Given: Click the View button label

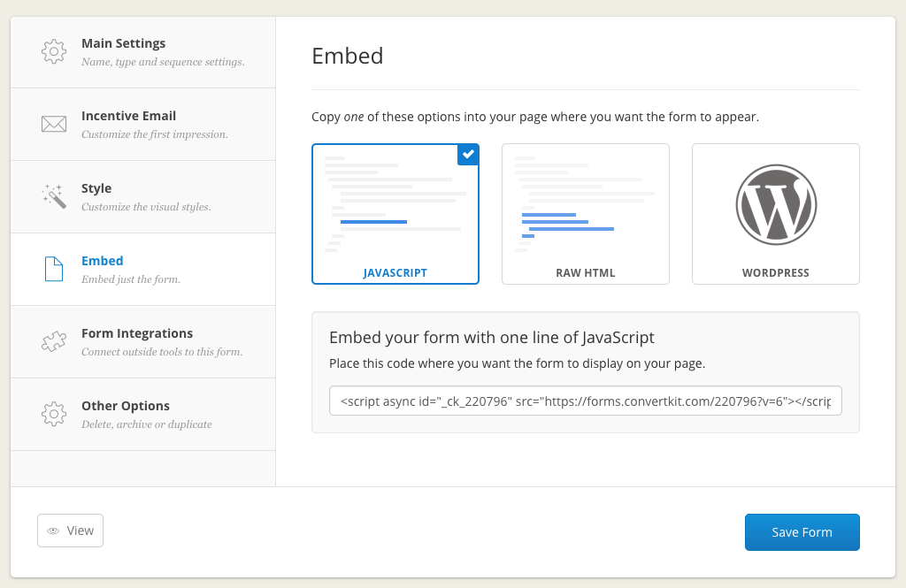Looking at the screenshot, I should pyautogui.click(x=81, y=531).
